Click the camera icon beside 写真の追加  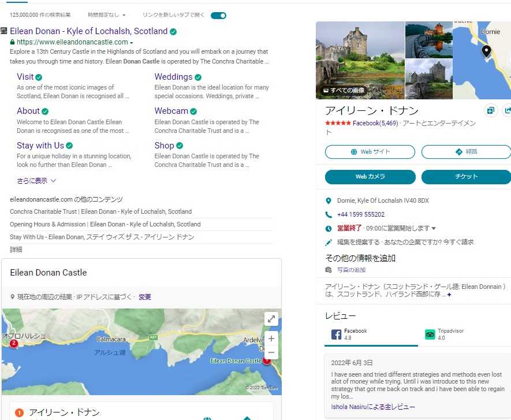[x=329, y=270]
